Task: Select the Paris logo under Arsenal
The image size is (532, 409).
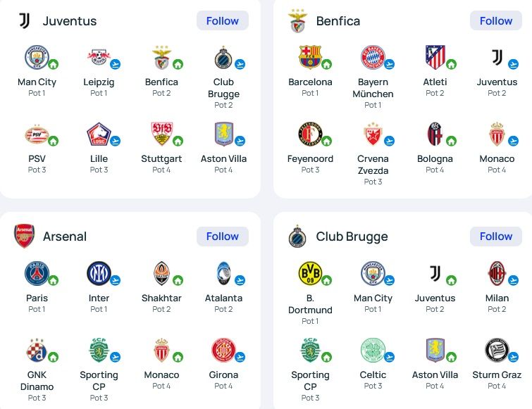Action: (37, 273)
